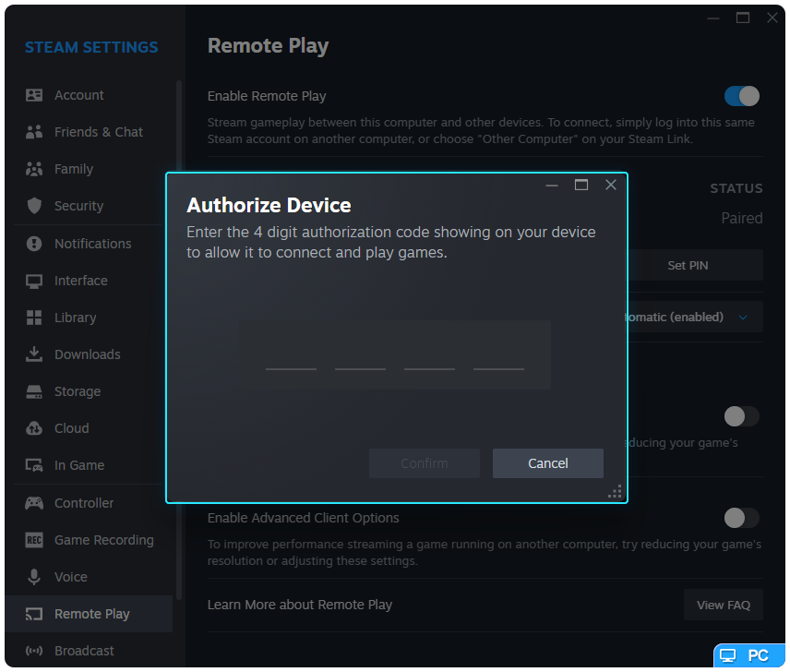Click first authorization code digit field
Image resolution: width=790 pixels, height=672 pixels.
(292, 355)
